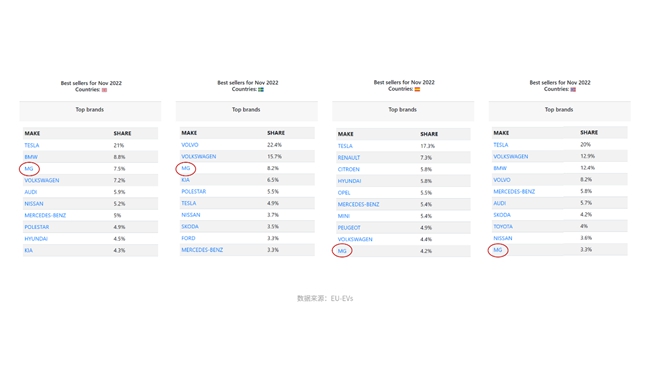Open circled MG link in Spain table
The height and width of the screenshot is (365, 650).
[342, 251]
